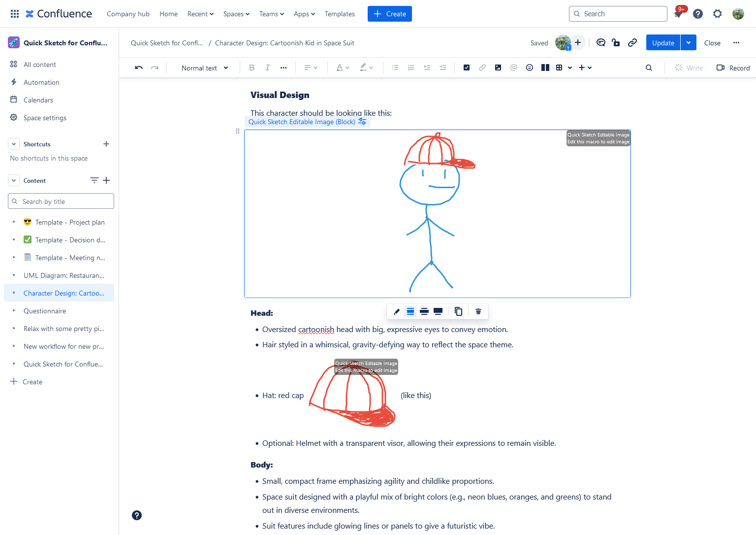Screen dimensions: 756x535
Task: Insert a link from toolbar
Action: (x=482, y=67)
